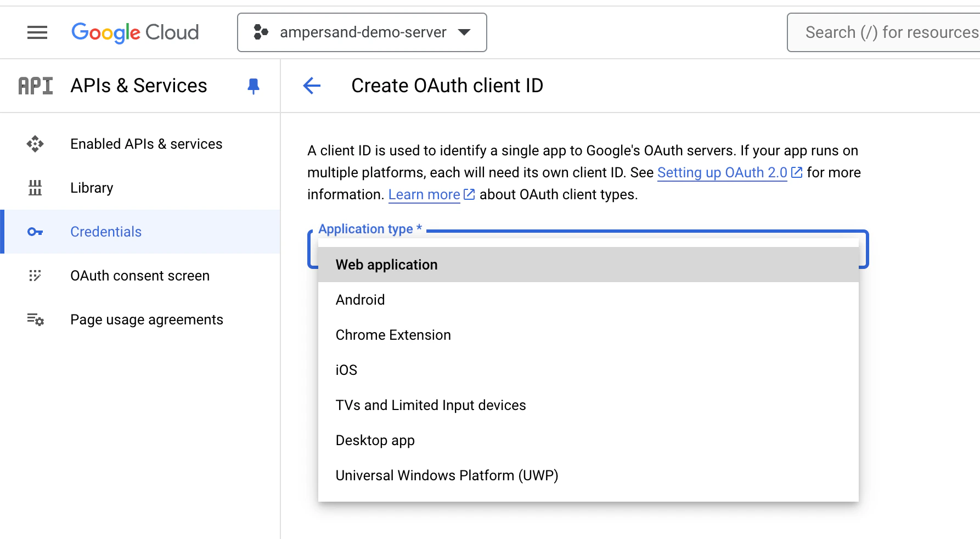This screenshot has width=980, height=539.
Task: Click the Page usage agreements icon
Action: click(x=35, y=319)
